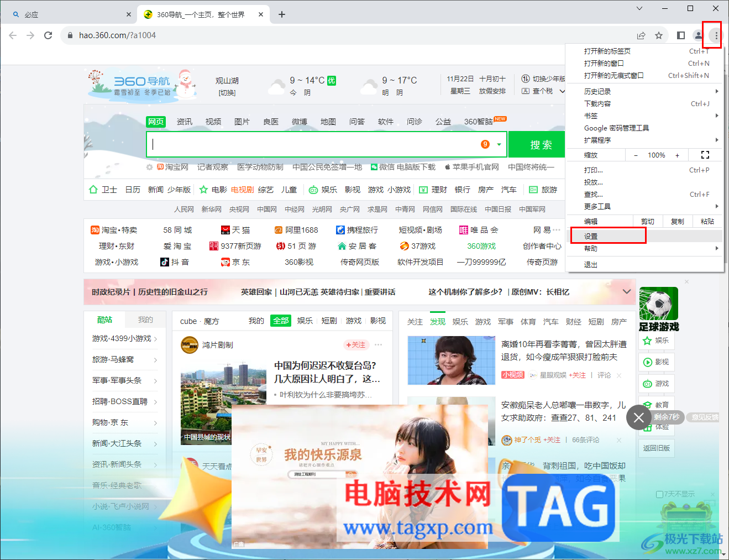Viewport: 729px width, 560px height.
Task: Close the 必应 browser tab
Action: coord(128,14)
